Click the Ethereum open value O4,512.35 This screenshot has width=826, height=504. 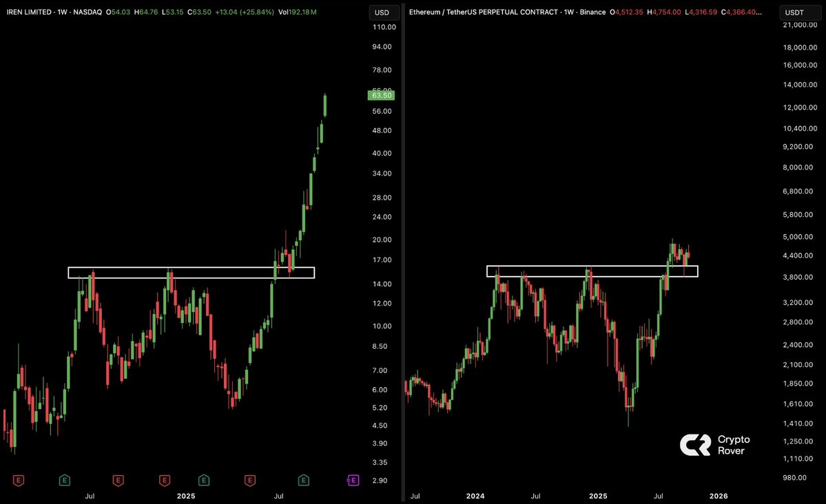627,12
